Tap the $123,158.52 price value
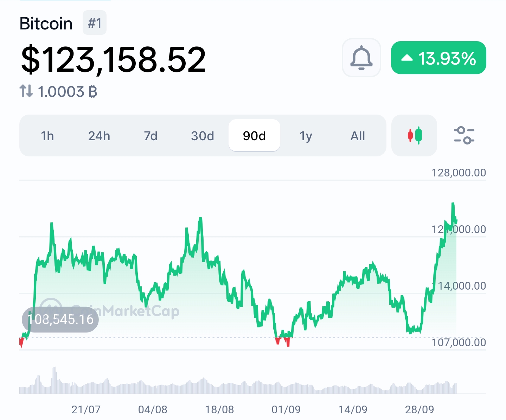Screen dimensions: 506x420 113,60
